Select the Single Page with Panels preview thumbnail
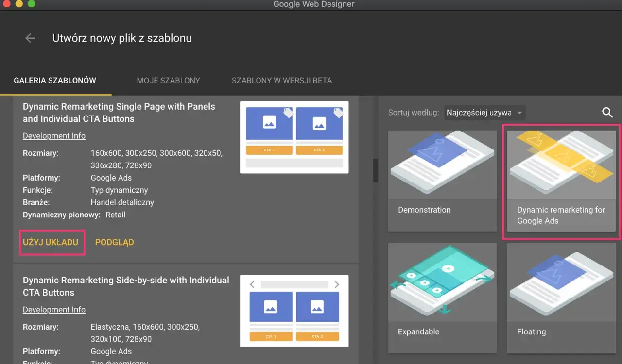Screen dimensions: 622x364 click(294, 137)
